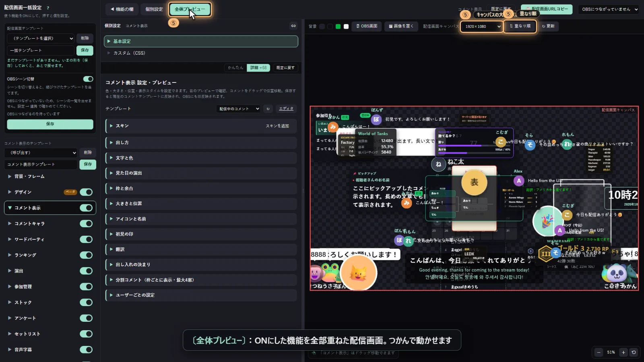Screen dimensions: 644x362
Task: Open the OBSにつながっていません dropdown
Action: coord(609,9)
